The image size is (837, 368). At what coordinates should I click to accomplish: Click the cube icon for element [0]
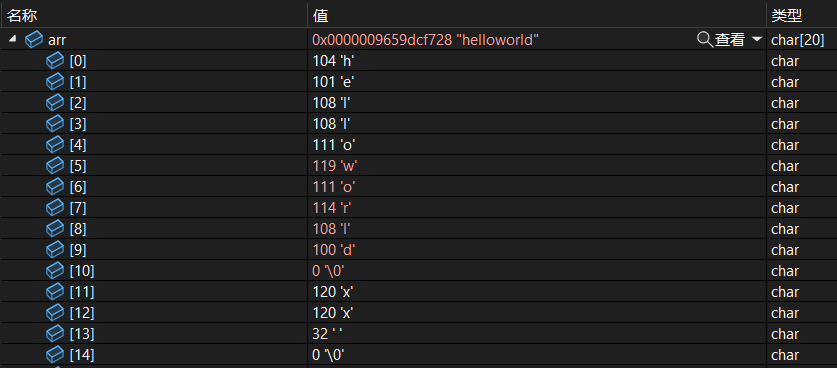pyautogui.click(x=55, y=60)
